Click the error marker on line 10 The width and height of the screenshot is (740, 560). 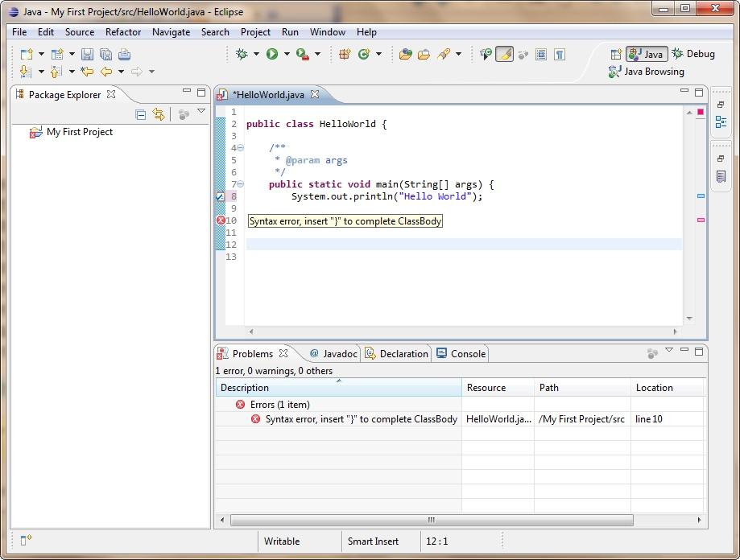click(x=221, y=220)
